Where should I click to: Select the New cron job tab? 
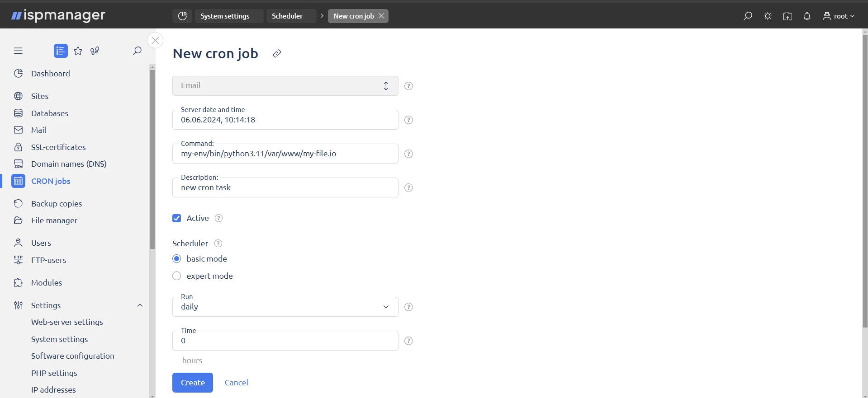354,16
